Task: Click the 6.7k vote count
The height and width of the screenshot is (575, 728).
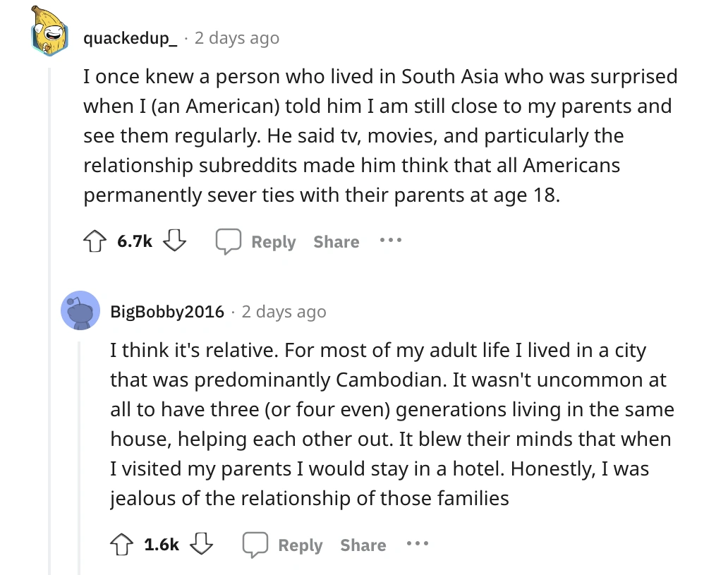Action: point(134,241)
